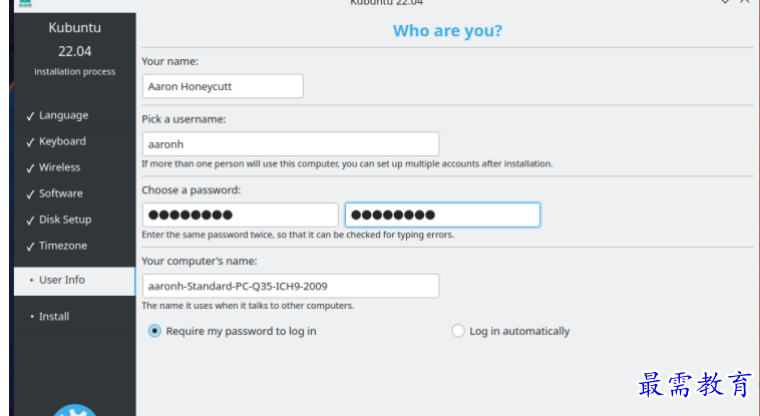Open the Keyboard step in sidebar

(x=62, y=142)
